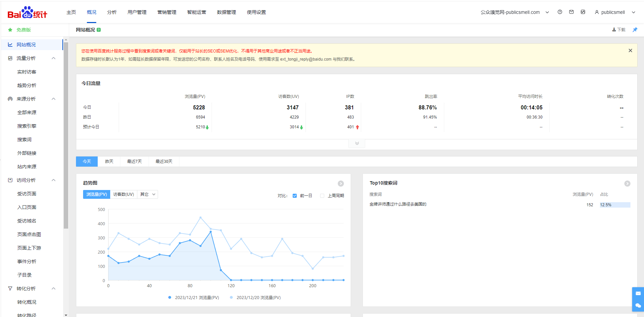Close the yellow notice banner

click(630, 50)
